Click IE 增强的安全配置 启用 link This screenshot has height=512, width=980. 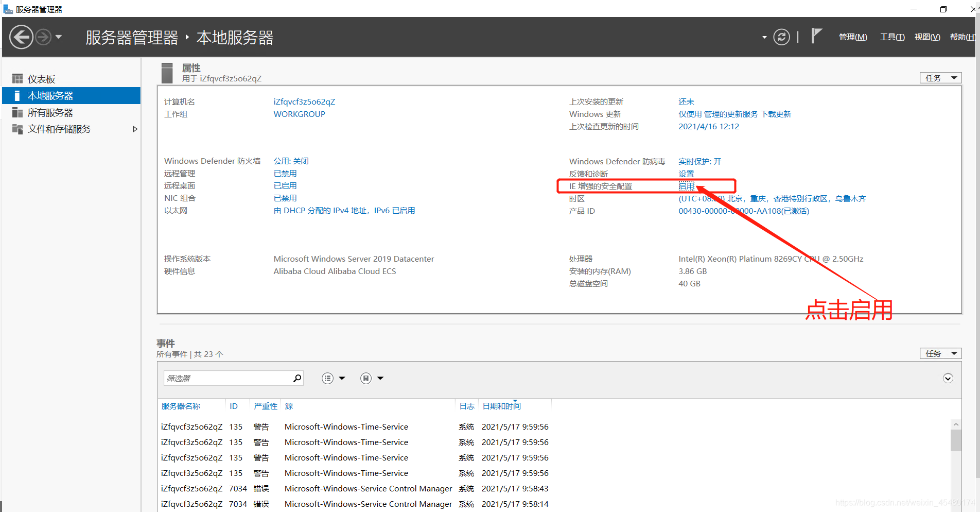[686, 186]
